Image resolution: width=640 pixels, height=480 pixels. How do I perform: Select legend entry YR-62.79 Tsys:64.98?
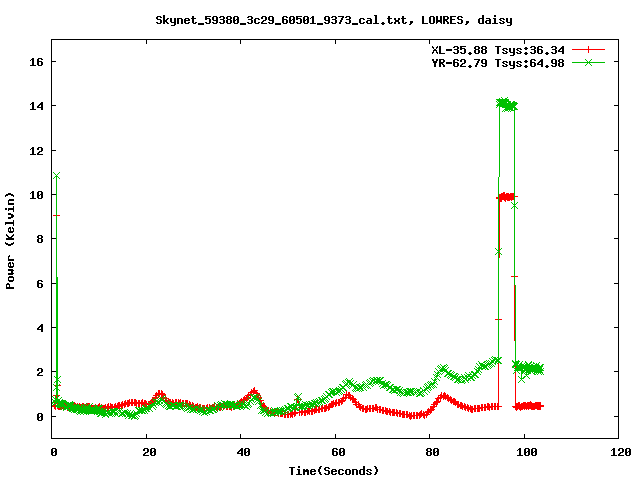(498, 63)
